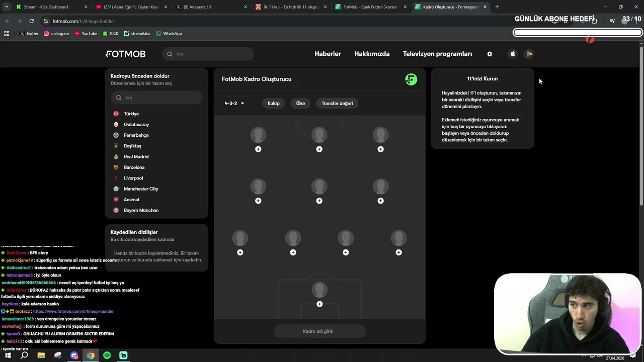Screen dimensions: 644x362
Task: Add player to left back slot
Action: [x=240, y=252]
